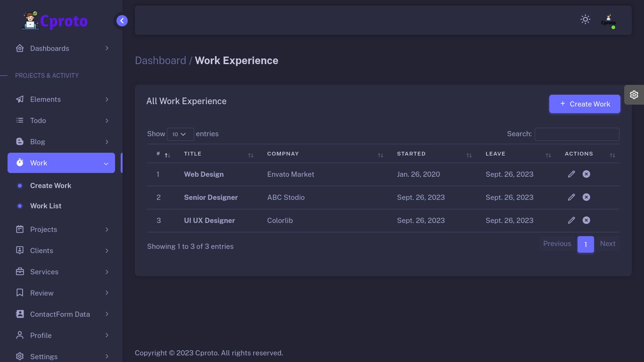The width and height of the screenshot is (644, 362).
Task: Click the Cproto user avatar
Action: click(x=608, y=20)
